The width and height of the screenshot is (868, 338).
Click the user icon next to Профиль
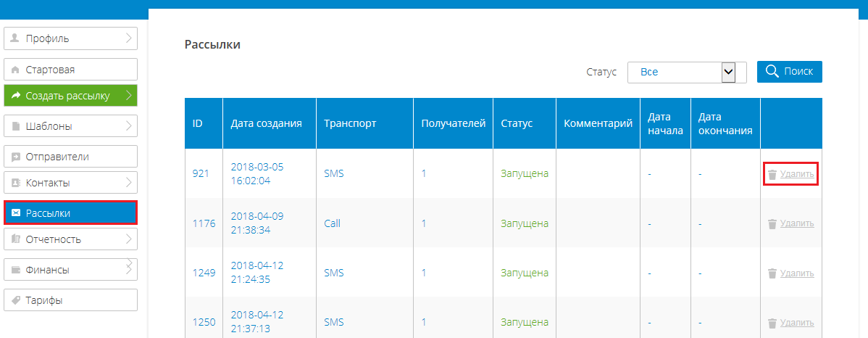(15, 38)
